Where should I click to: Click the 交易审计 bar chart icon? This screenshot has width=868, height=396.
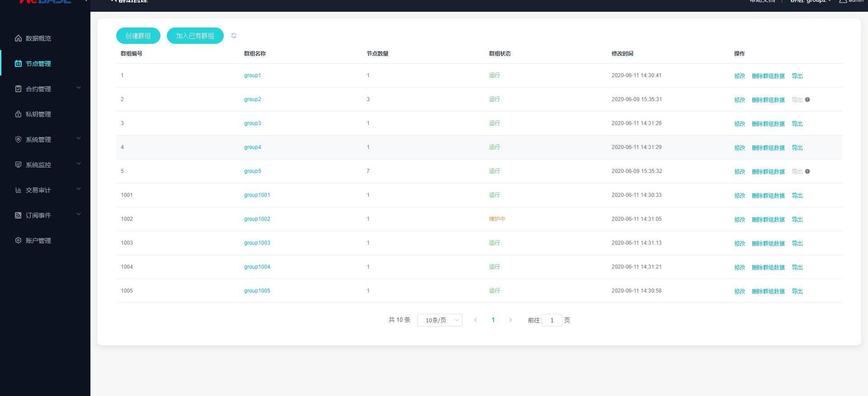coord(18,190)
